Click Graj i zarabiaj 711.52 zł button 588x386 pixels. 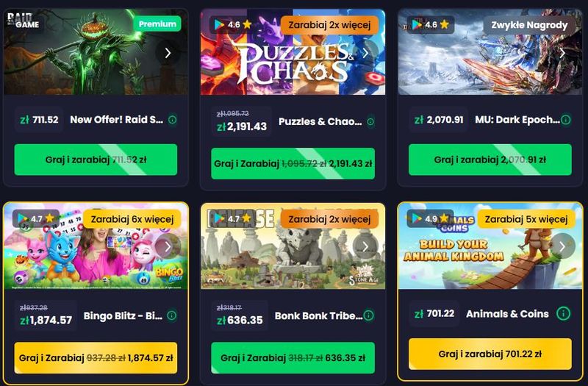pos(96,160)
